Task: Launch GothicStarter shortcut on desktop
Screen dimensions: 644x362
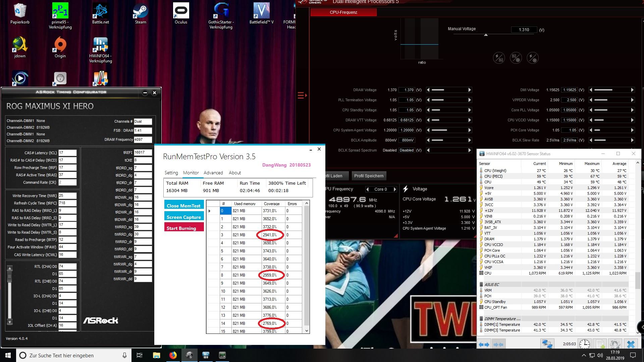Action: 221,15
